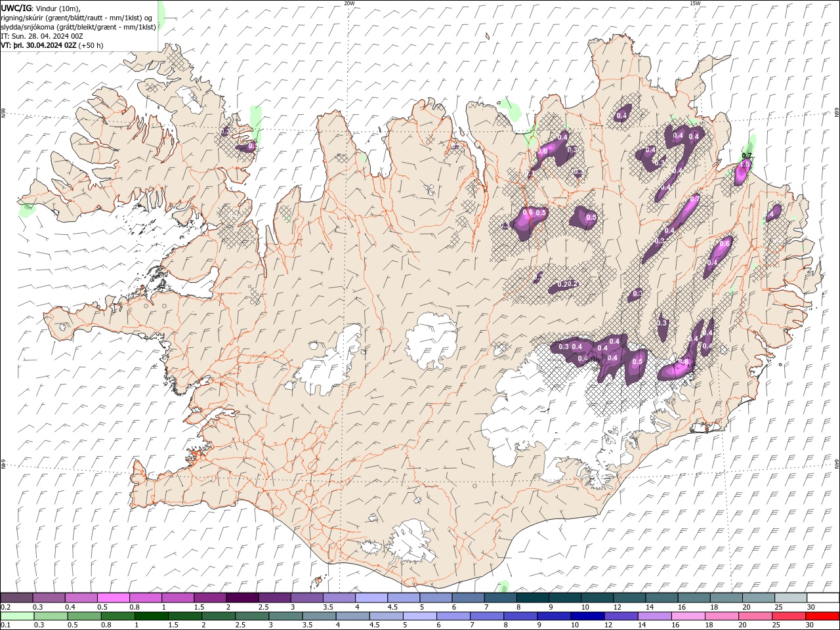Choose the lower rain scale swatch between 20 and 25

755,616
